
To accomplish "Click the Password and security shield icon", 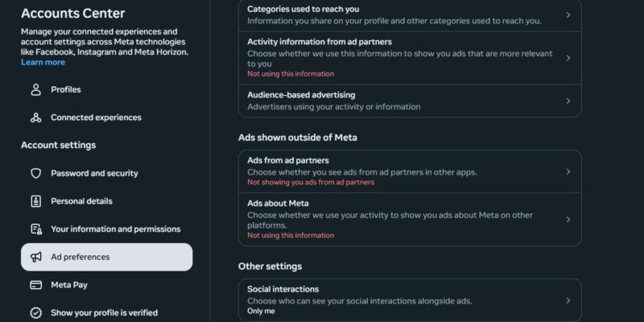I will point(35,173).
